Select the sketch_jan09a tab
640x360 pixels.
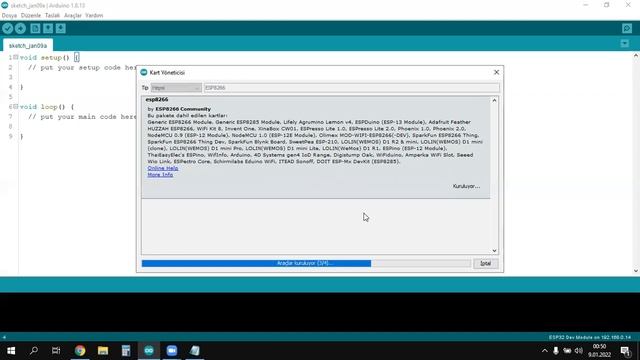click(x=28, y=46)
